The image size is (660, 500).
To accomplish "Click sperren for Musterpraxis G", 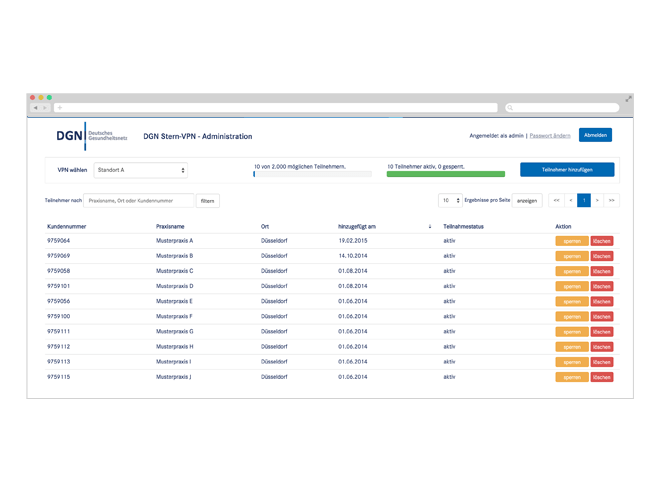I will [572, 332].
